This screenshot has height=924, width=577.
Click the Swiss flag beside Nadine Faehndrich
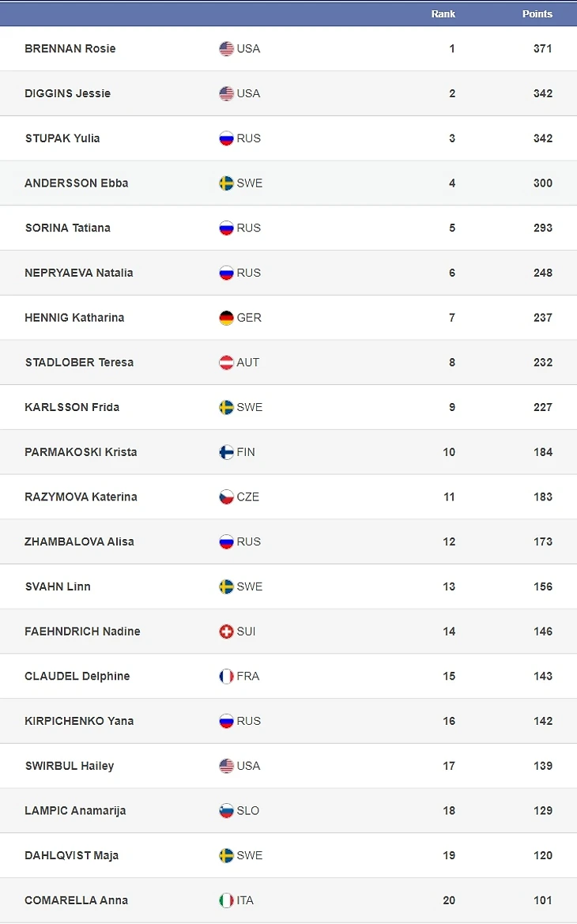226,632
